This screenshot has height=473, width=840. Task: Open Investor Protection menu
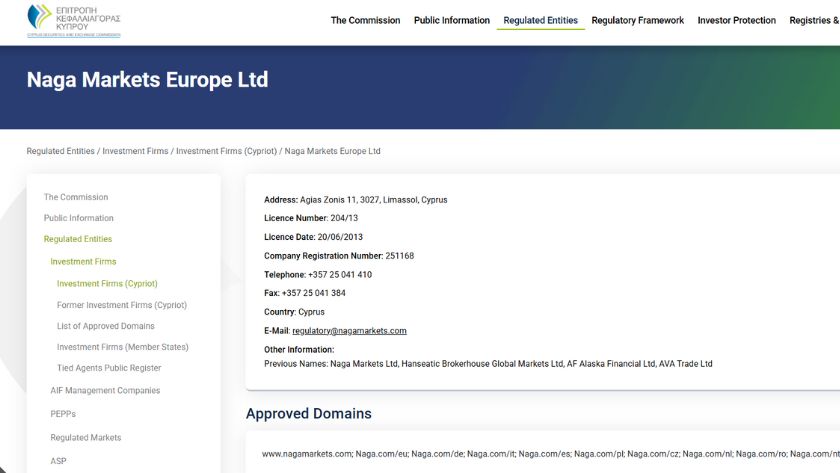[x=736, y=20]
